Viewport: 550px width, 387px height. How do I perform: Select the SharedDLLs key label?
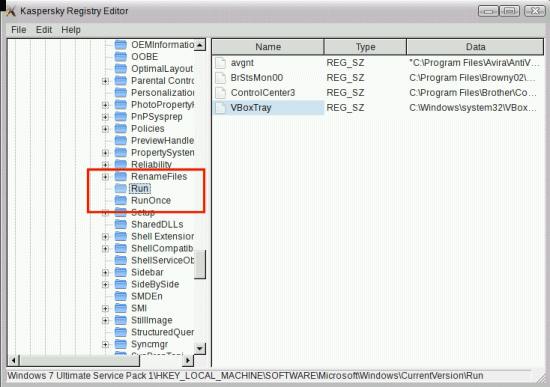(157, 225)
